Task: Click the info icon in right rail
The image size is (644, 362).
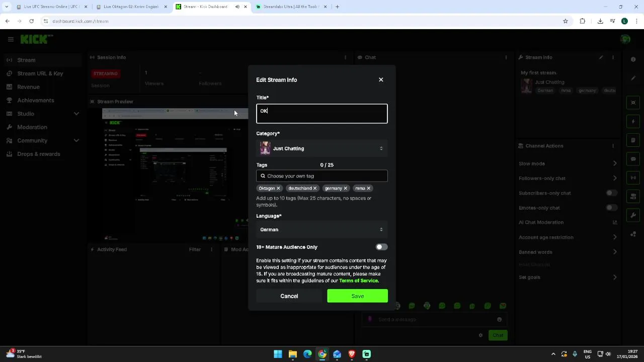Action: coord(633,59)
